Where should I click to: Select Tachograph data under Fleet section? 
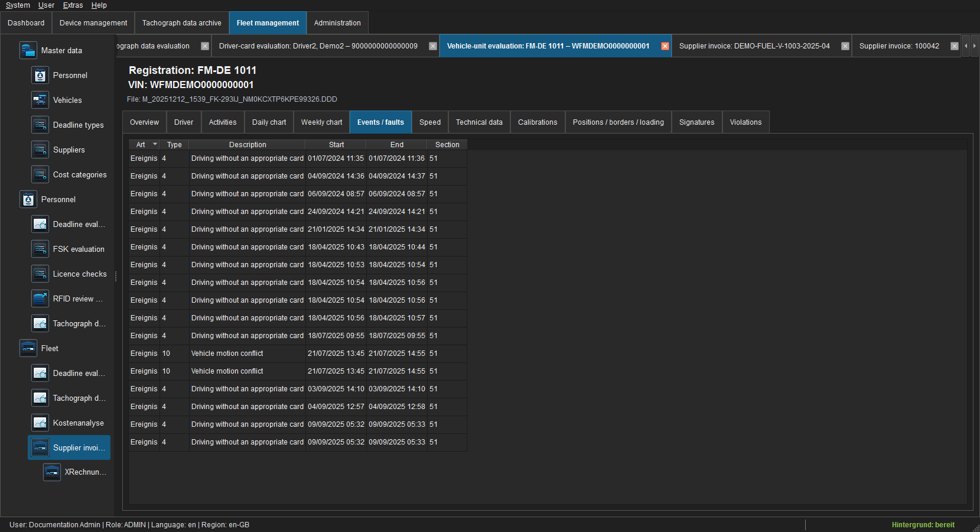coord(70,398)
